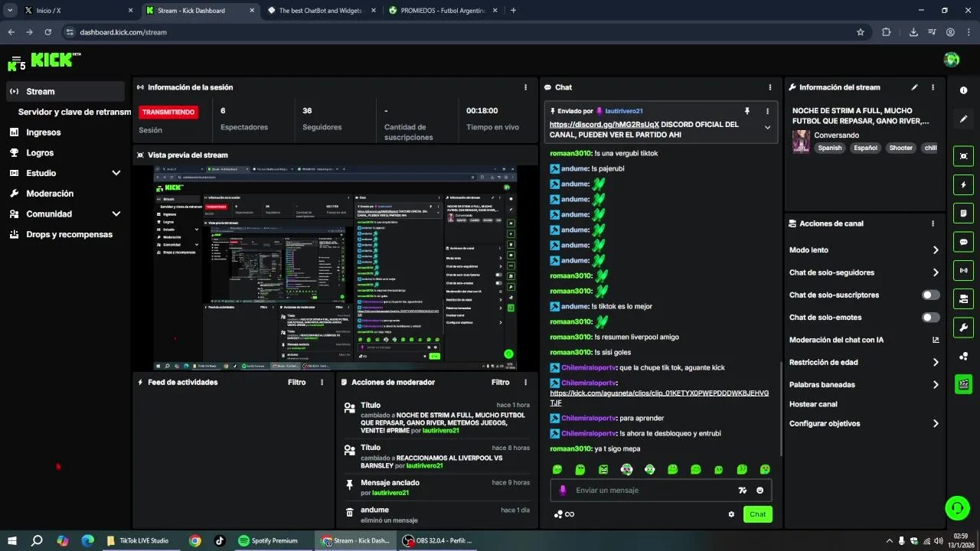Select the broadcast signal widget icon in the right toolbar

coord(963,270)
